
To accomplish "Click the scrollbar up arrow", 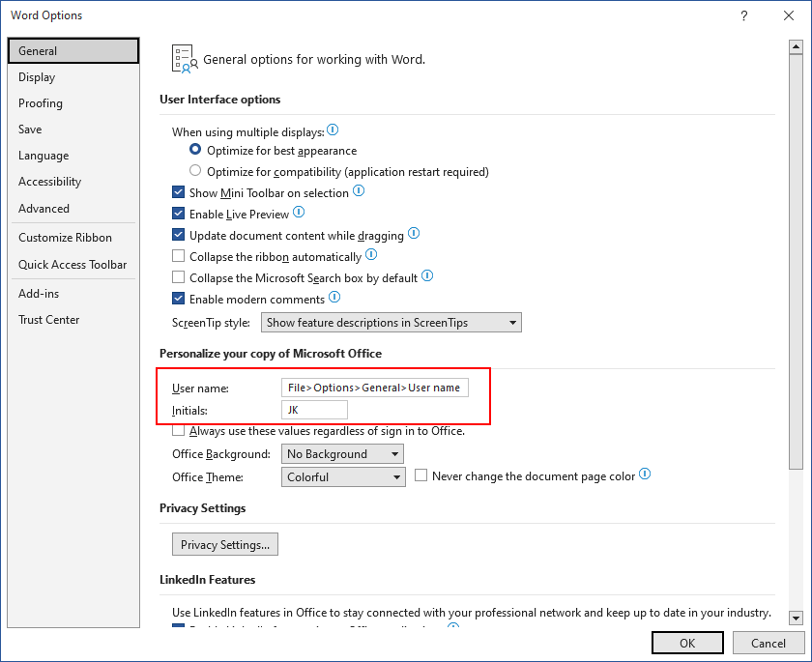I will 796,47.
